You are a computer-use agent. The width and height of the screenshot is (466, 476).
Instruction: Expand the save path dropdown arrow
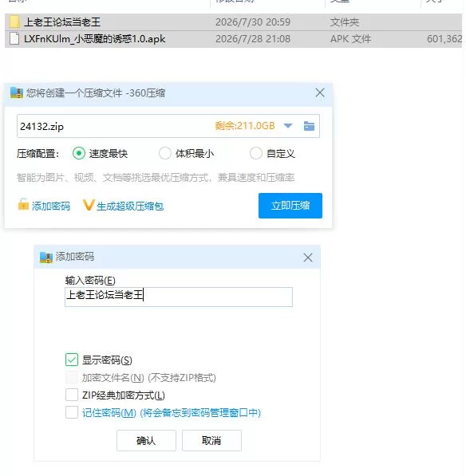[288, 126]
